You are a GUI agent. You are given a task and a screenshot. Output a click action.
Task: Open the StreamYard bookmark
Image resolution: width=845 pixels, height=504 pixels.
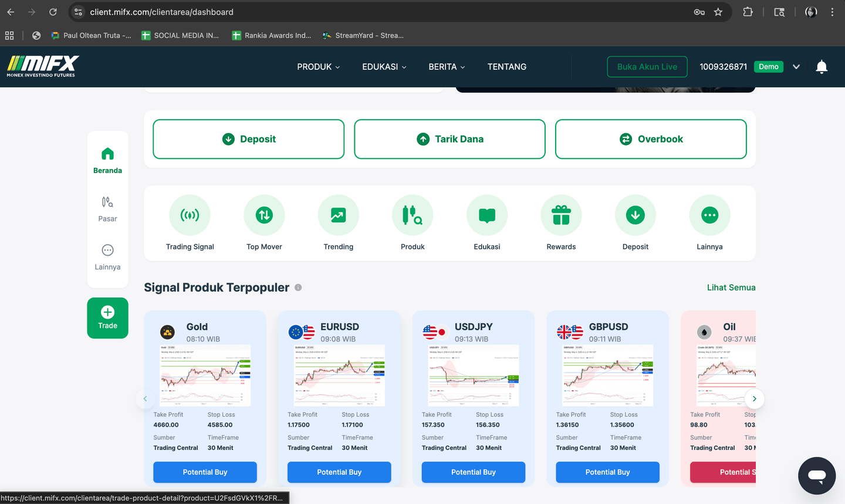click(x=363, y=35)
